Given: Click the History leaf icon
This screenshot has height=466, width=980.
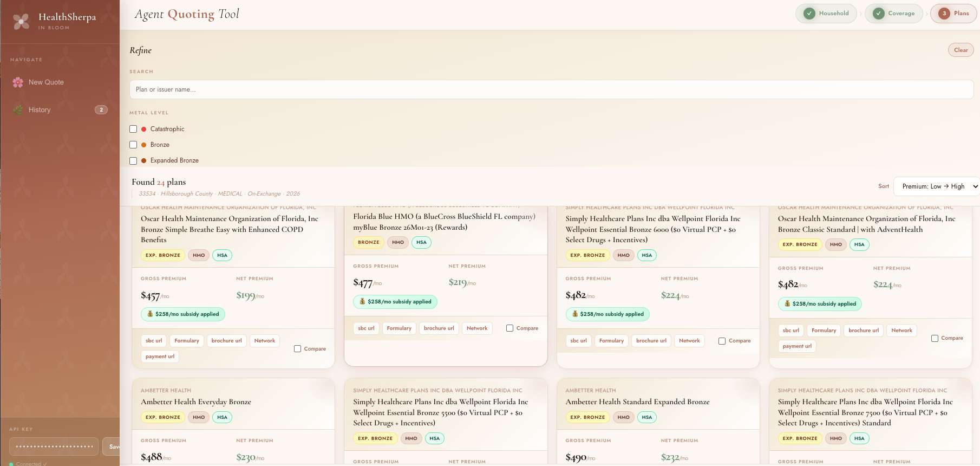Looking at the screenshot, I should [x=18, y=110].
